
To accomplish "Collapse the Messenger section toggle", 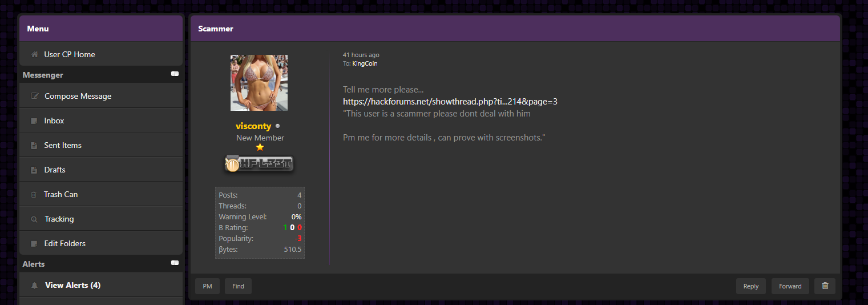I will (175, 74).
